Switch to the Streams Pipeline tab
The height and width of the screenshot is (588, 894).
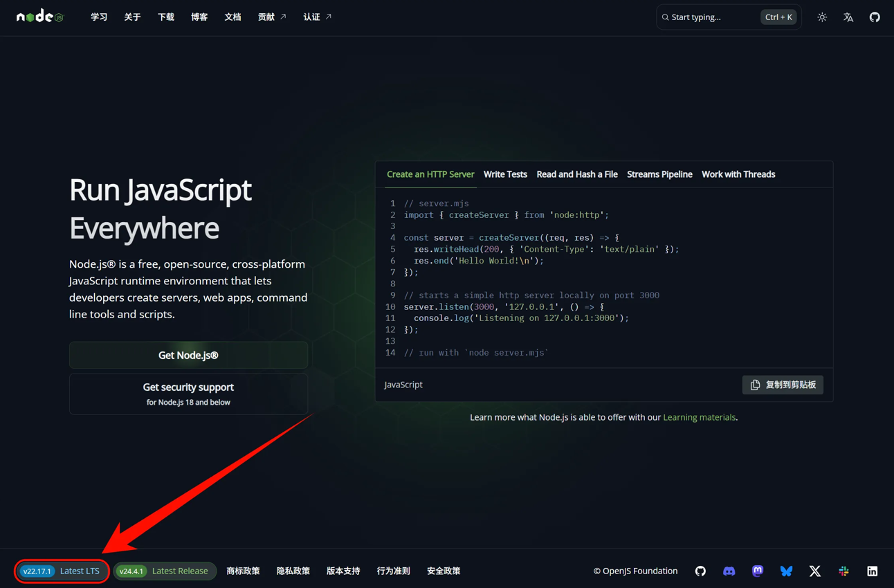[659, 174]
